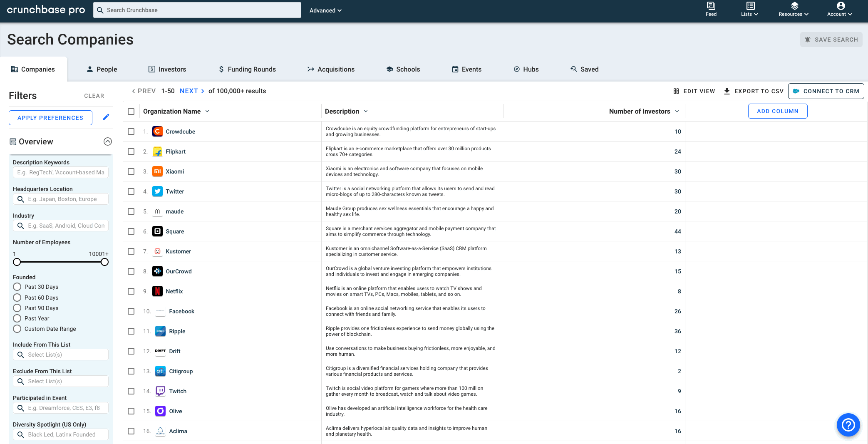Image resolution: width=868 pixels, height=444 pixels.
Task: Switch to the People tab
Action: click(102, 69)
